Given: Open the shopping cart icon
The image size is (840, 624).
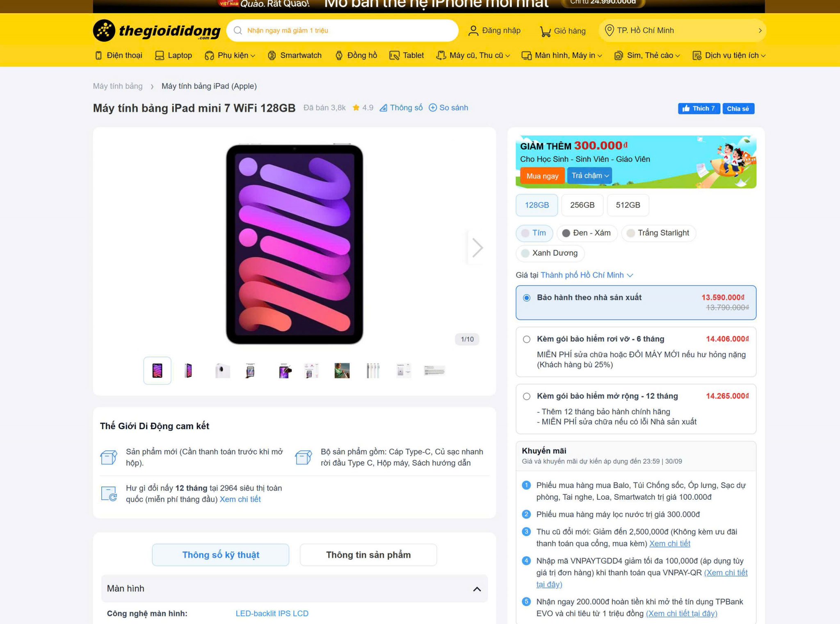Looking at the screenshot, I should click(545, 31).
